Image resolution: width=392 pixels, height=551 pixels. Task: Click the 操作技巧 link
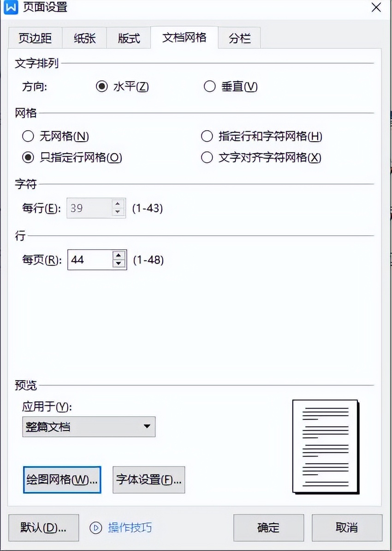click(x=130, y=527)
